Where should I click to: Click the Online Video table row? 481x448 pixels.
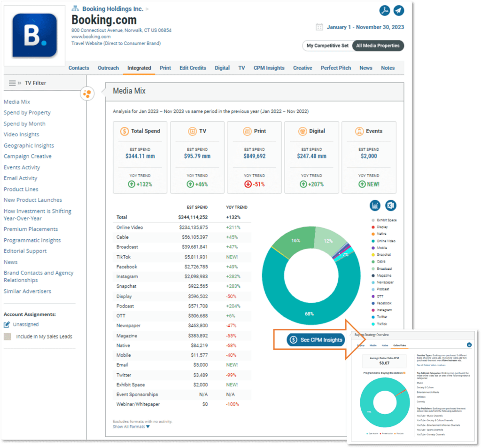coord(182,228)
